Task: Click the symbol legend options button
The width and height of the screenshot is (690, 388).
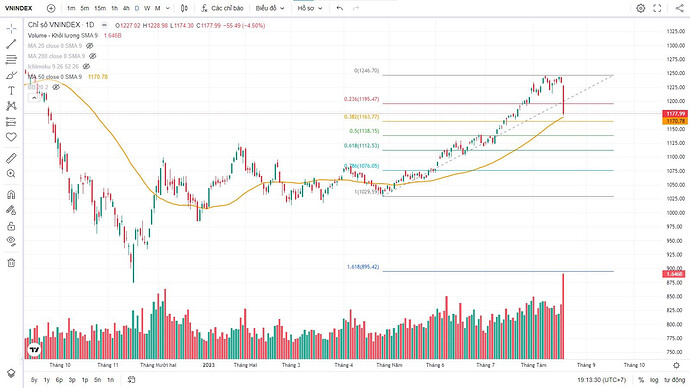Action: [104, 26]
